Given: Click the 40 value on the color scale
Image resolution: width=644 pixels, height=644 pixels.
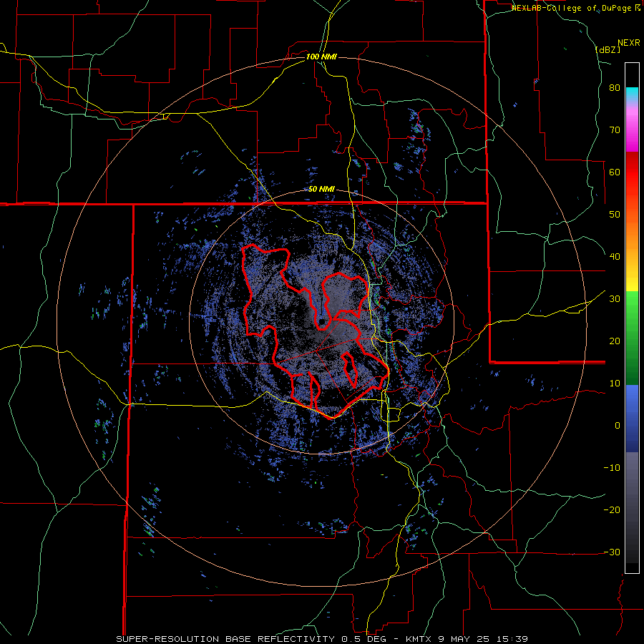Looking at the screenshot, I should tap(615, 257).
